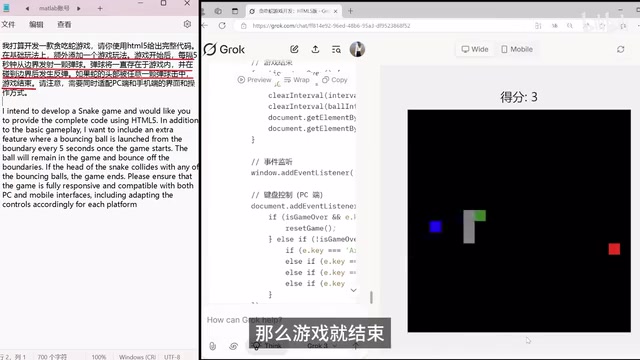Click the lock icon beside grok.com URL

tap(244, 26)
